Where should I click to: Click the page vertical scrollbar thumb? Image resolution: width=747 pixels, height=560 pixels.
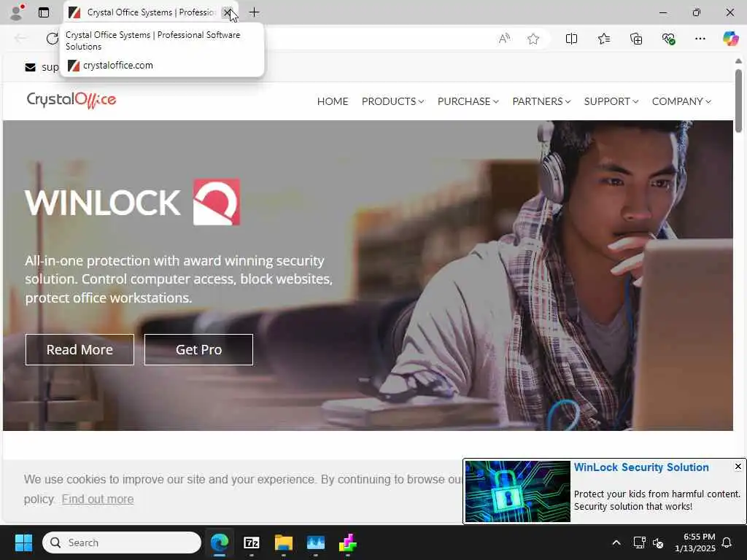pyautogui.click(x=738, y=101)
